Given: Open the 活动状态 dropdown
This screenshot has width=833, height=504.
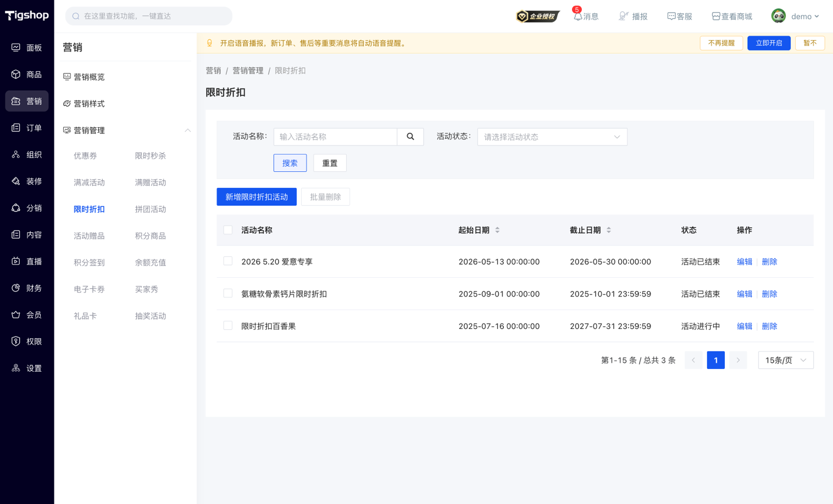Looking at the screenshot, I should click(x=552, y=137).
